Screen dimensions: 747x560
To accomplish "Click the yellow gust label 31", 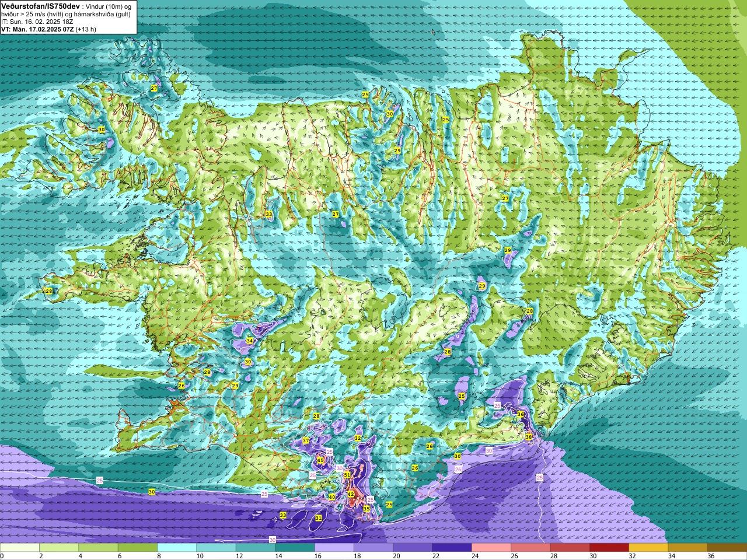I will pos(319,518).
